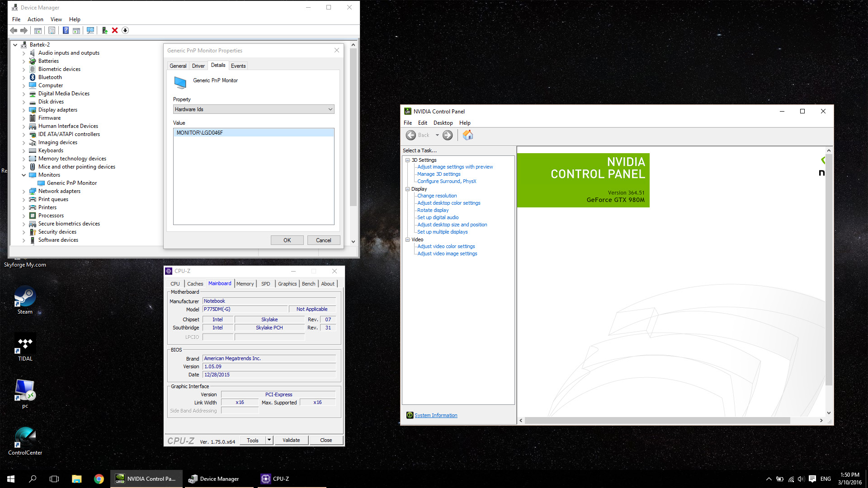
Task: Collapse the Video tree in NVIDIA panel
Action: [407, 239]
